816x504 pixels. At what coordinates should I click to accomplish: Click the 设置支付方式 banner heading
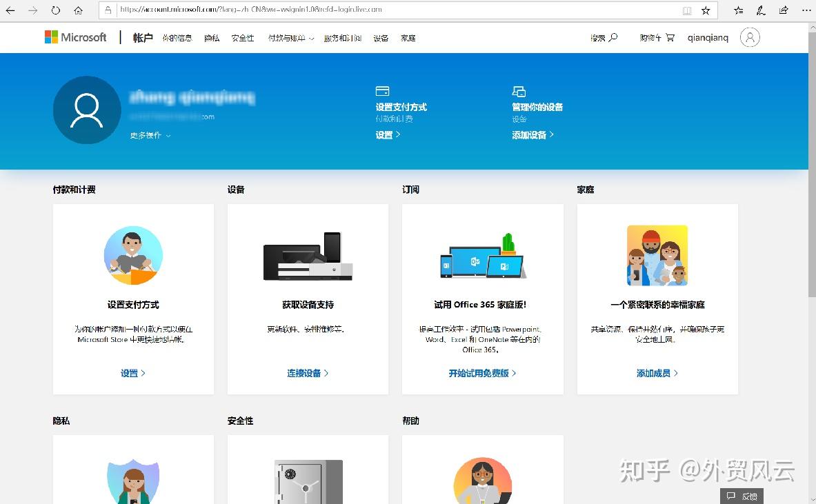[401, 107]
